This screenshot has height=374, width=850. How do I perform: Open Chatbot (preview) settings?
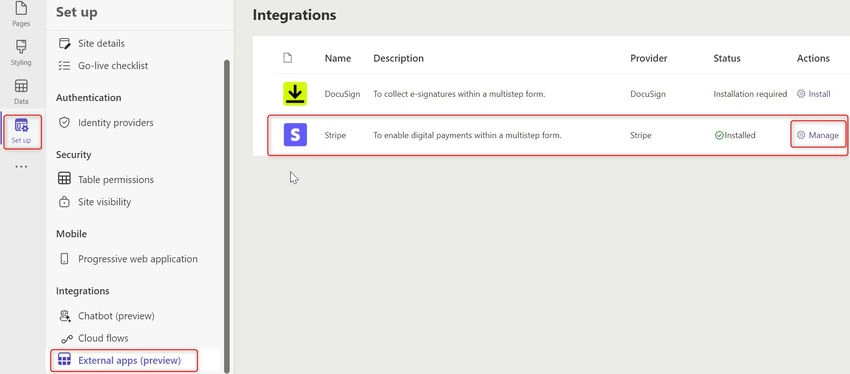coord(116,315)
